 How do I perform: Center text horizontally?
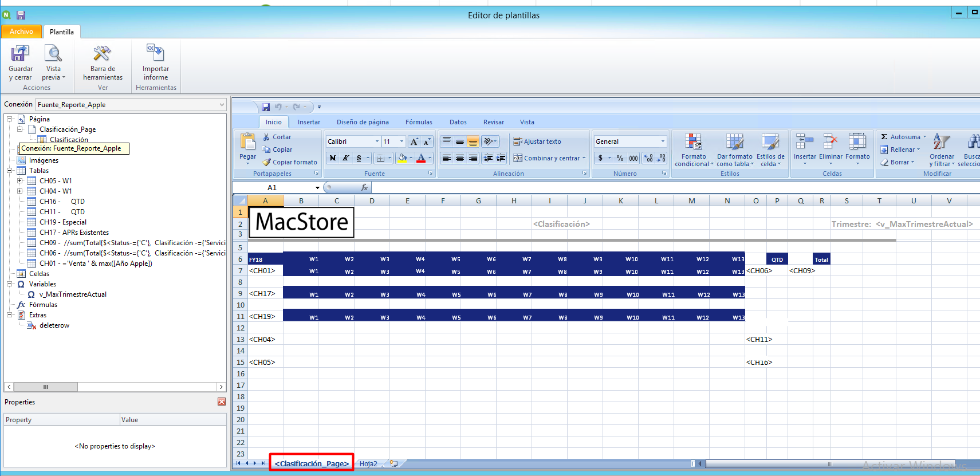(x=460, y=158)
